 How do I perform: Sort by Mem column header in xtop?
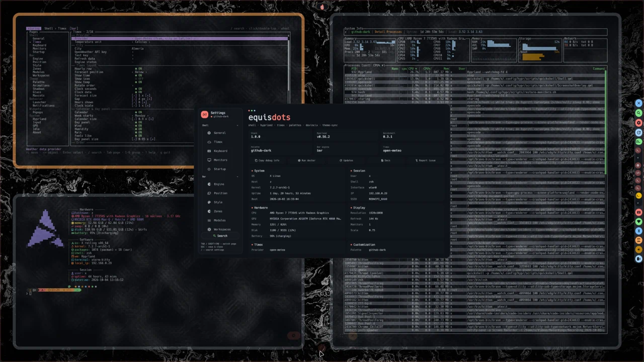[446, 69]
